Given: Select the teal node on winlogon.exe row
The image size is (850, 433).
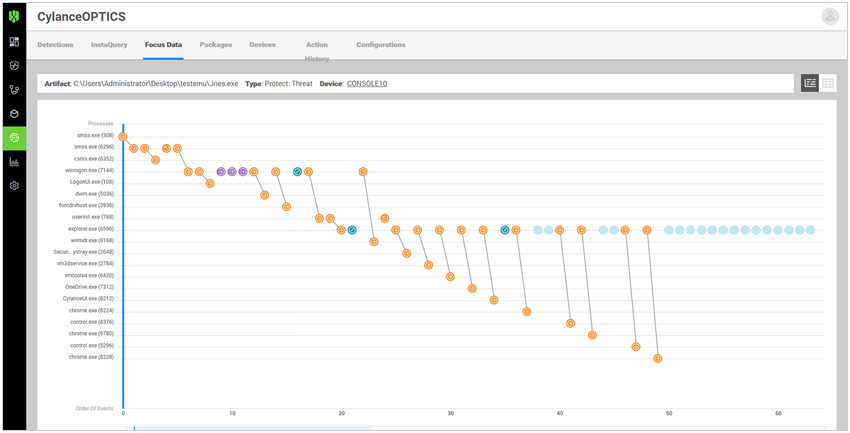Looking at the screenshot, I should point(297,172).
